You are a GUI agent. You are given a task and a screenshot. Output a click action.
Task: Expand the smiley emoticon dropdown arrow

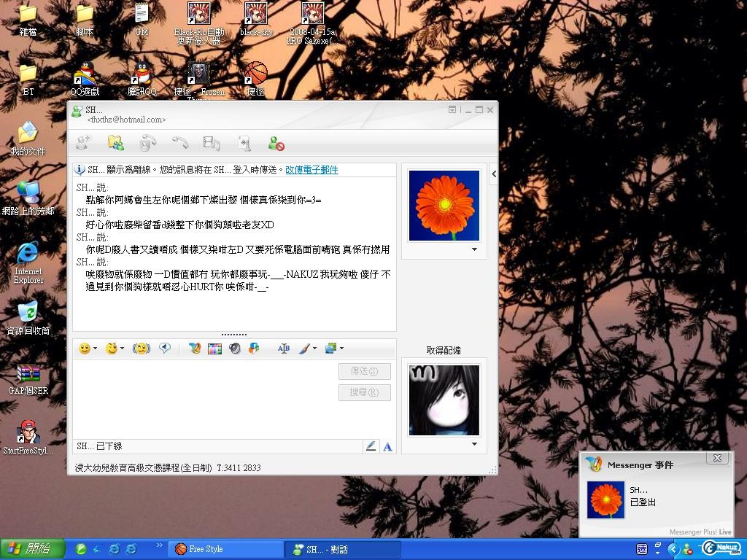pyautogui.click(x=96, y=349)
